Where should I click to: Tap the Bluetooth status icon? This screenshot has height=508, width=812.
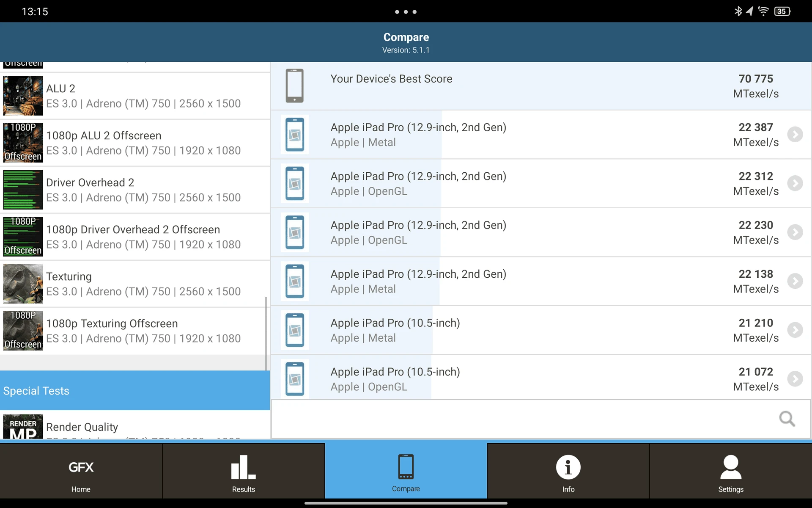pyautogui.click(x=738, y=11)
